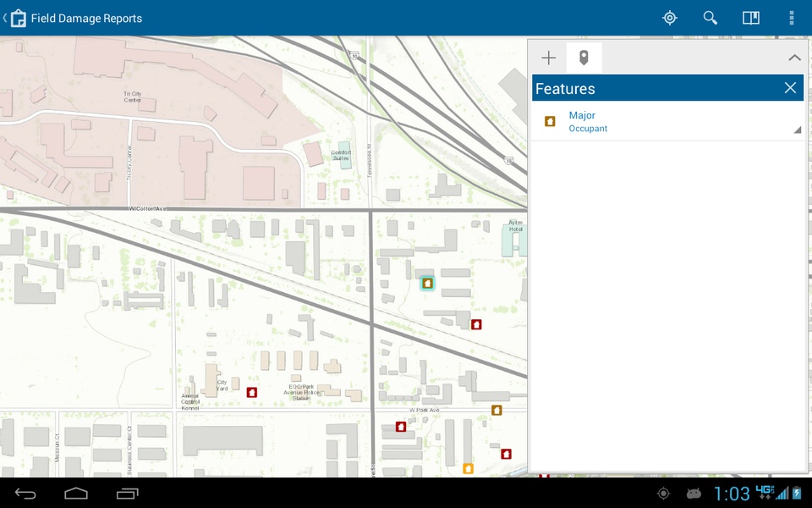Viewport: 812px width, 508px height.
Task: Close the Features list with the X
Action: pos(790,87)
